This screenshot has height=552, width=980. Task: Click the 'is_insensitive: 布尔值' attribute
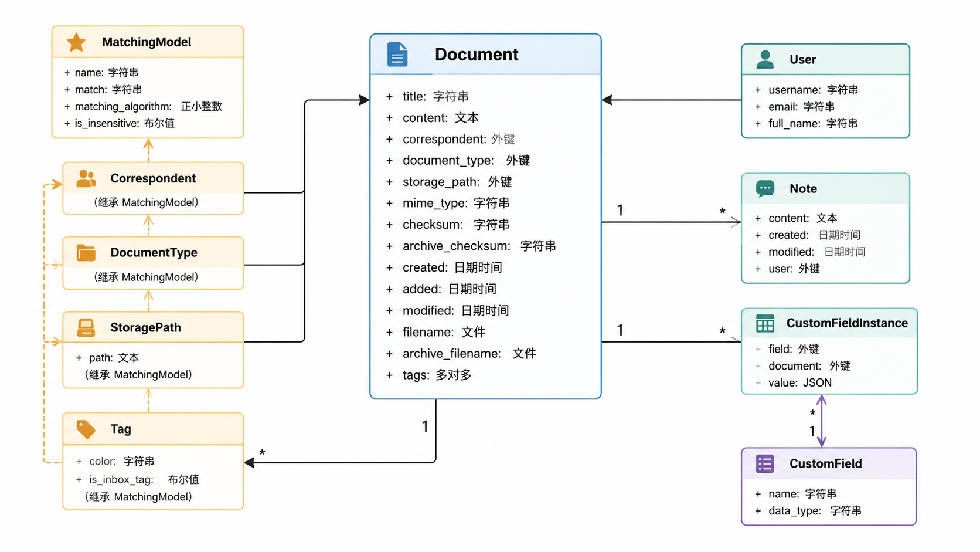pyautogui.click(x=120, y=123)
